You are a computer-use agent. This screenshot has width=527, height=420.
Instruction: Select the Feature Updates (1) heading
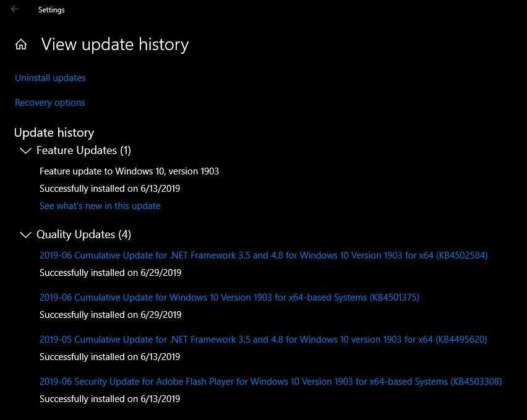tap(84, 150)
